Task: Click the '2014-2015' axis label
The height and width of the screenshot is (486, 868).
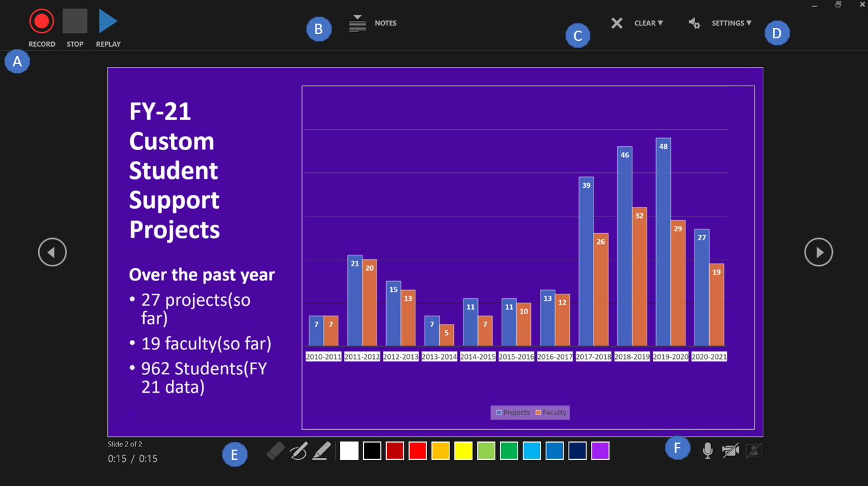Action: click(x=478, y=357)
